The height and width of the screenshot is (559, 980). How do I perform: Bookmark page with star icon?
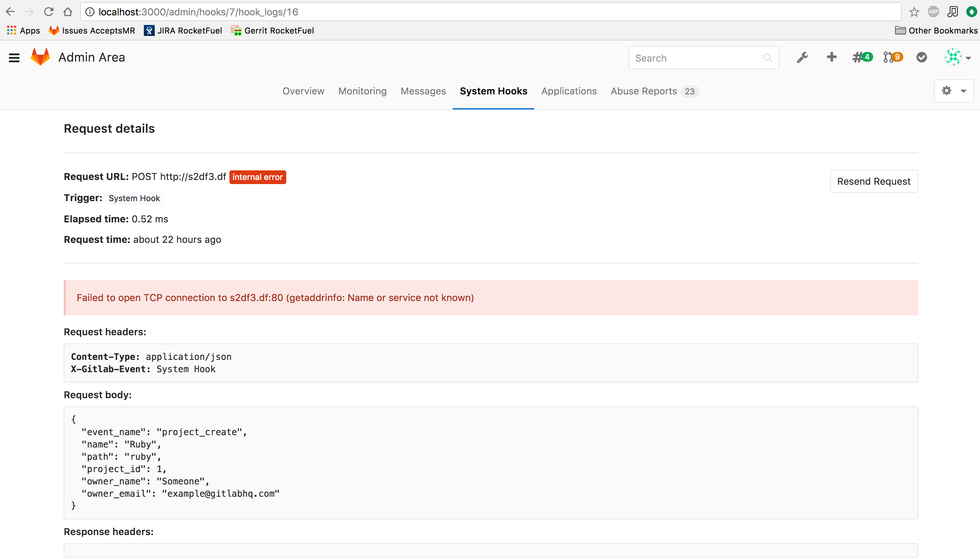coord(914,12)
